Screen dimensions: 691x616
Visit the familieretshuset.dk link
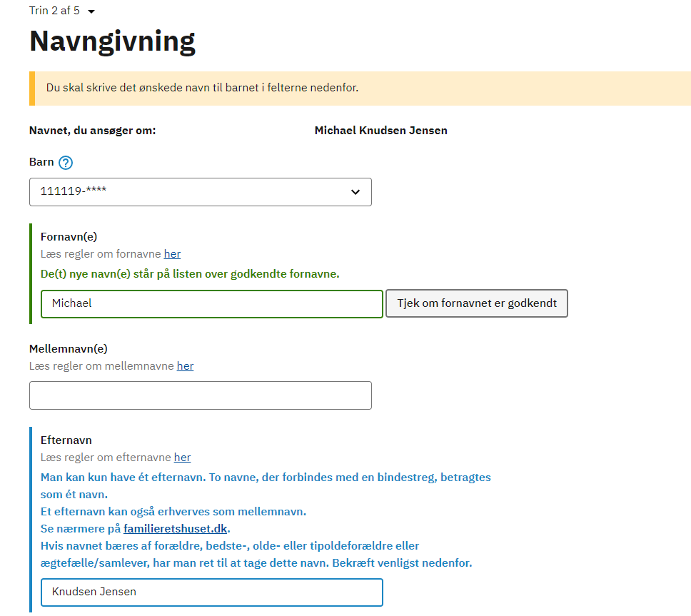pyautogui.click(x=176, y=529)
